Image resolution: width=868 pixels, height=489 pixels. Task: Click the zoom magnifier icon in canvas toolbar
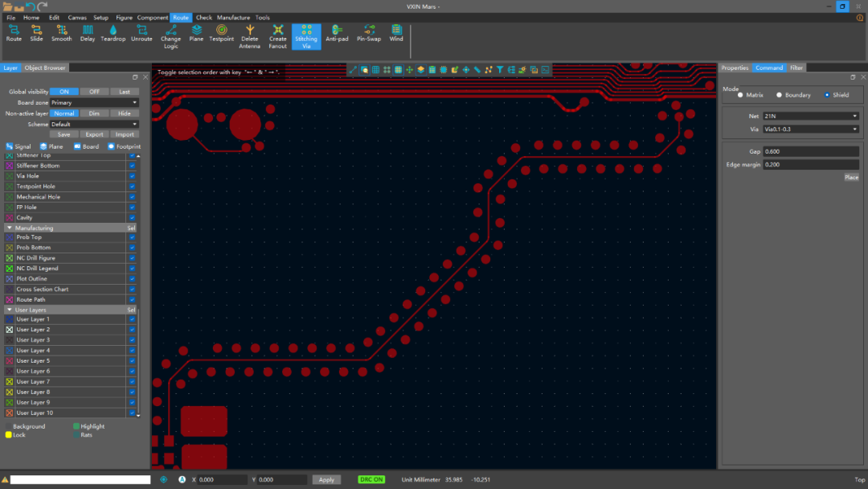(x=364, y=70)
